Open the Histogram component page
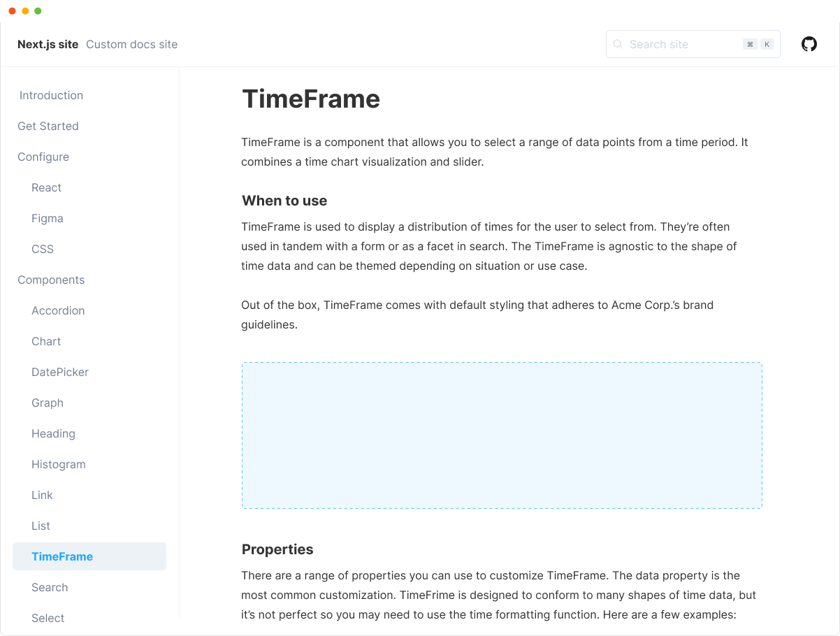840x636 pixels. pos(59,464)
